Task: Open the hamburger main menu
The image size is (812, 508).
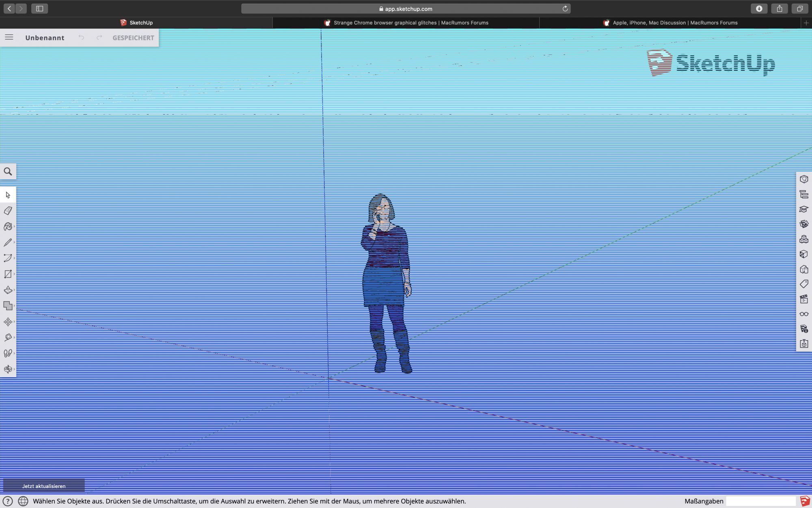Action: 9,37
